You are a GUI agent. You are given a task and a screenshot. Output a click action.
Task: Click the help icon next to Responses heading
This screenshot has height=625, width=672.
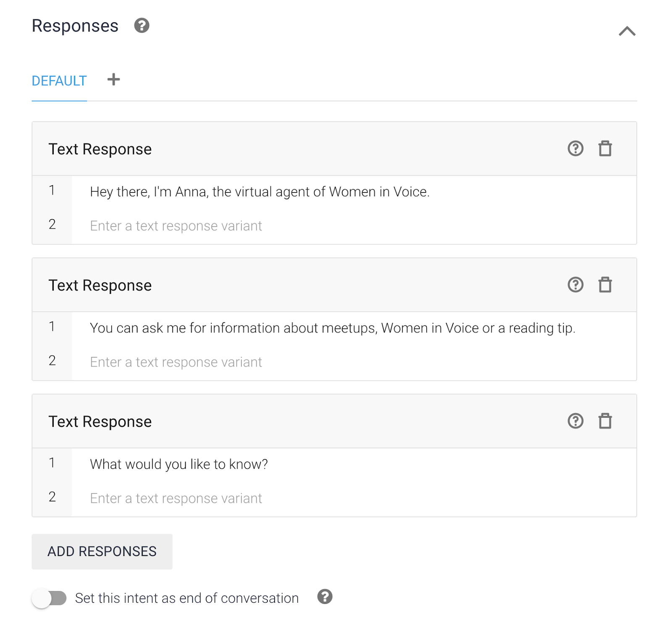pos(142,26)
